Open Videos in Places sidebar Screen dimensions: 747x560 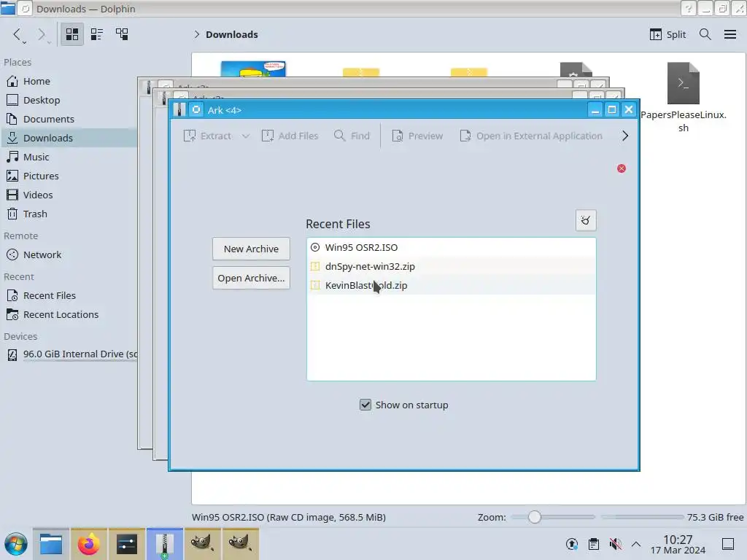tap(69, 195)
